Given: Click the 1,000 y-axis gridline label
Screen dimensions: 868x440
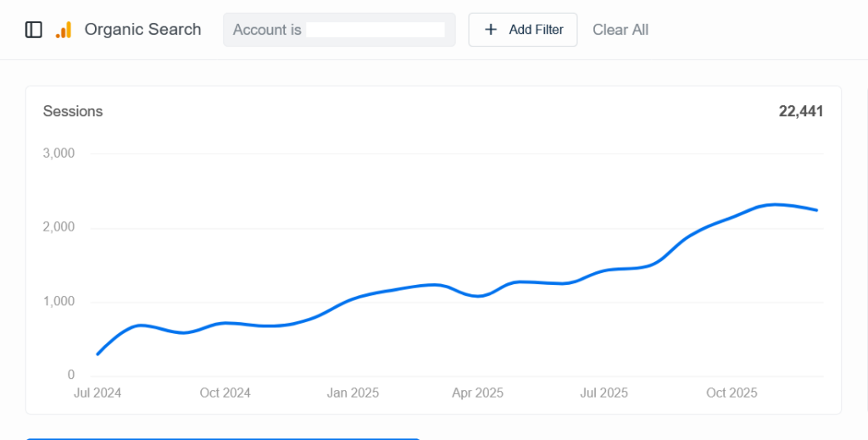Looking at the screenshot, I should click(58, 301).
